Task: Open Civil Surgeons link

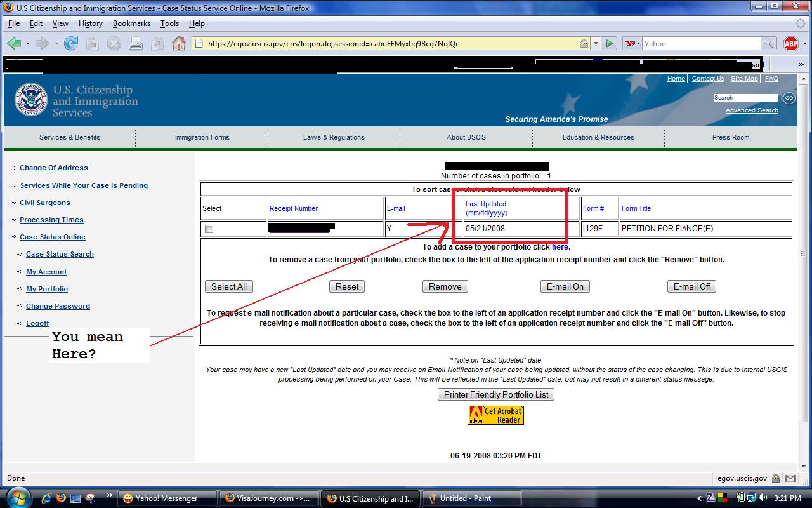Action: point(45,203)
